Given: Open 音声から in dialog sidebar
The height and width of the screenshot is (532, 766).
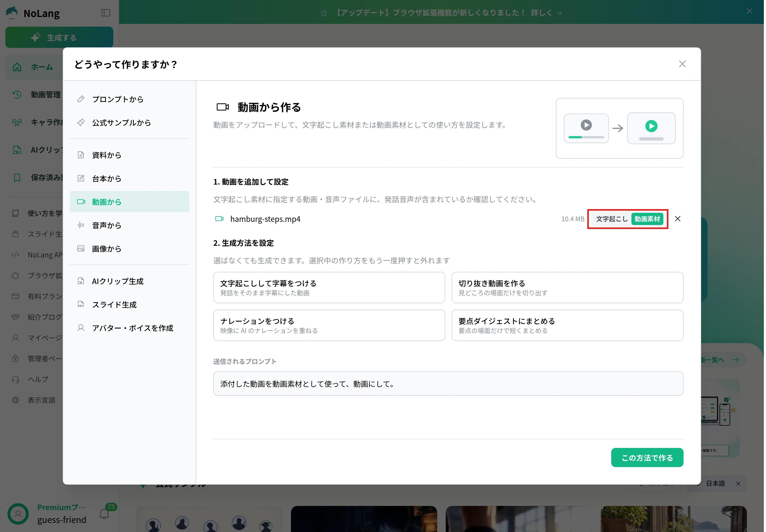Looking at the screenshot, I should tap(129, 225).
